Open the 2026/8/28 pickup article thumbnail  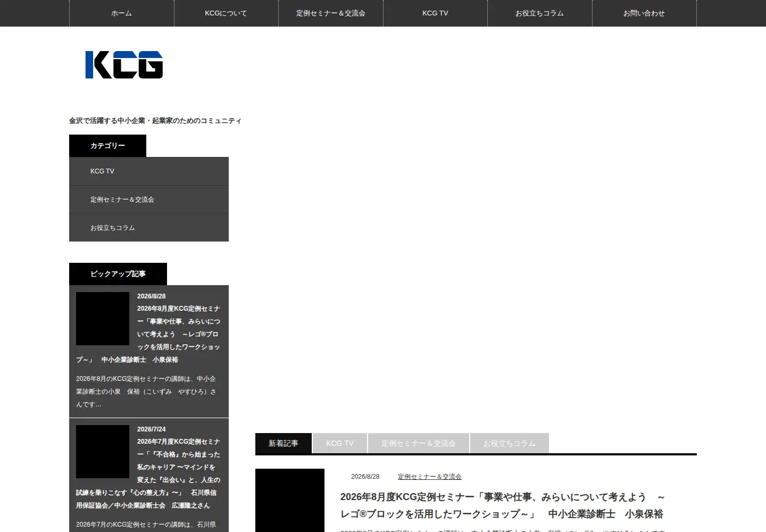click(x=103, y=319)
